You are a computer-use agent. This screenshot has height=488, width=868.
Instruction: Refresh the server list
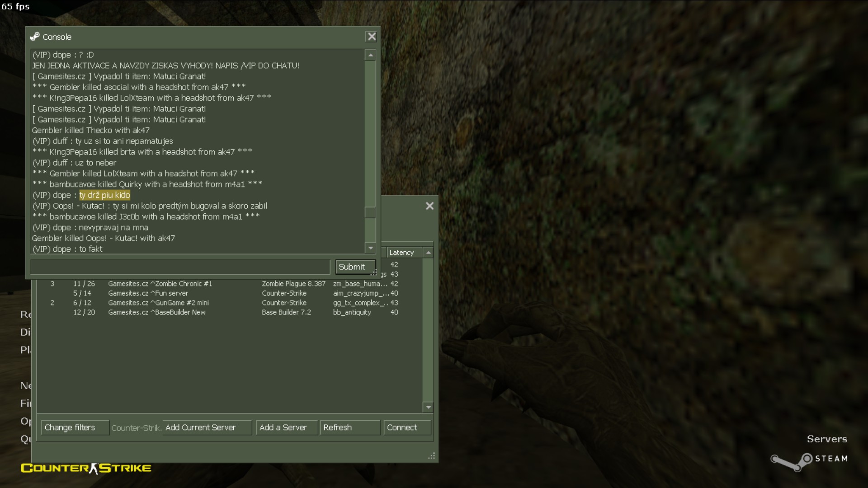349,427
